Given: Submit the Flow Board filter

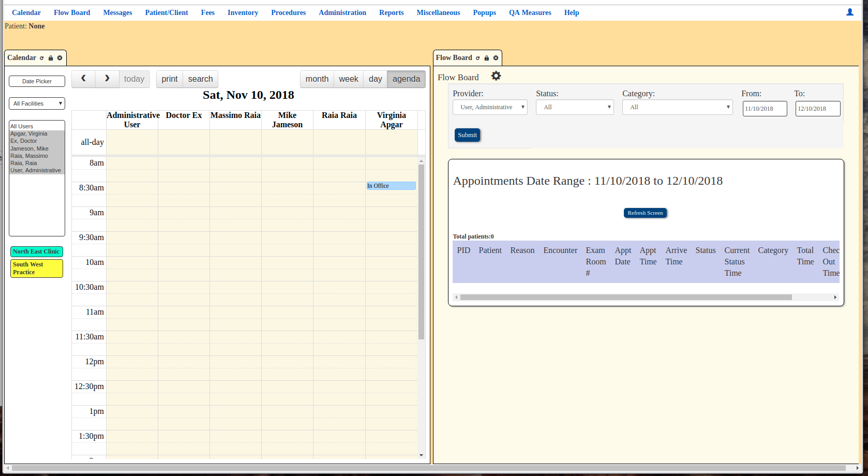Looking at the screenshot, I should point(467,135).
